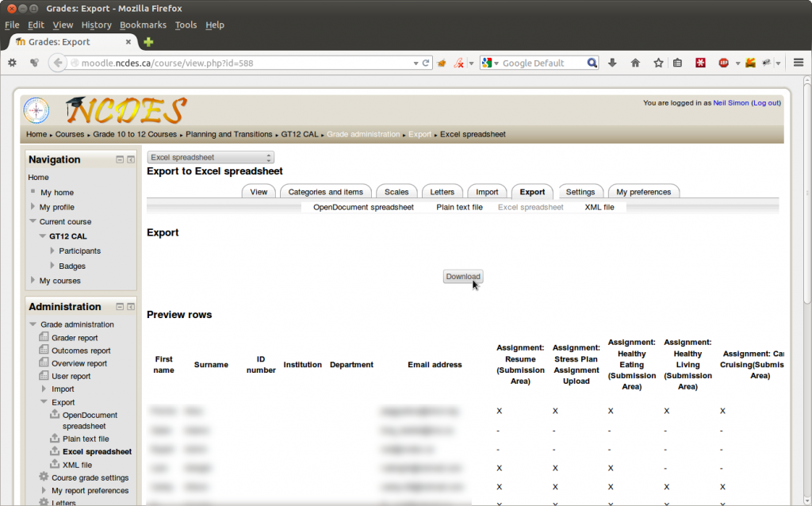The height and width of the screenshot is (506, 812).
Task: Click the Outcomes report icon
Action: point(44,350)
